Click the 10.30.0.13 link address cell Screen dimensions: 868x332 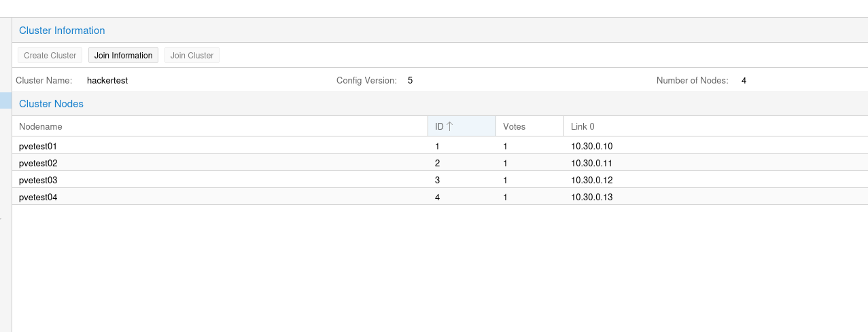(x=592, y=197)
